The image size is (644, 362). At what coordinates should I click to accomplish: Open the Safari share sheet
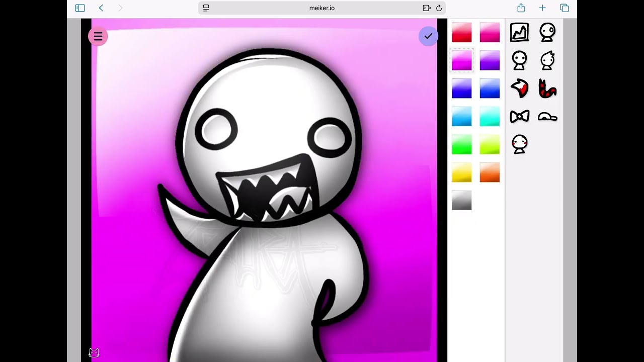[521, 8]
